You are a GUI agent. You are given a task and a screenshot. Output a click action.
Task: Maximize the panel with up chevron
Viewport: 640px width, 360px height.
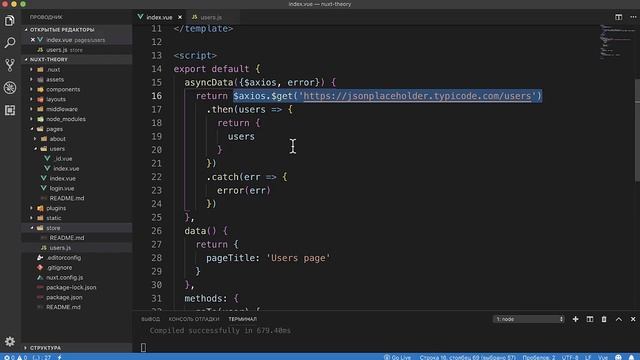(619, 319)
